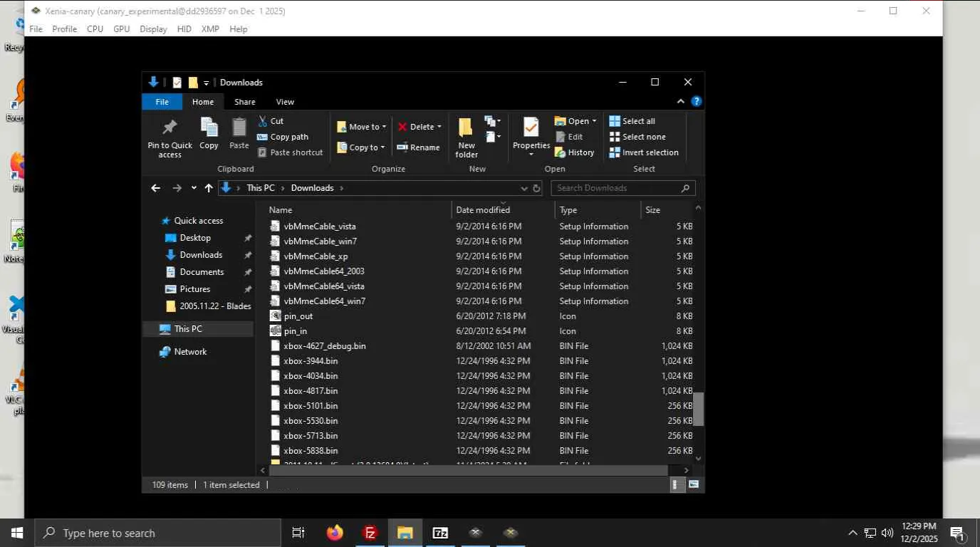Open Xenia's XMP menu
This screenshot has height=547, width=980.
(210, 29)
